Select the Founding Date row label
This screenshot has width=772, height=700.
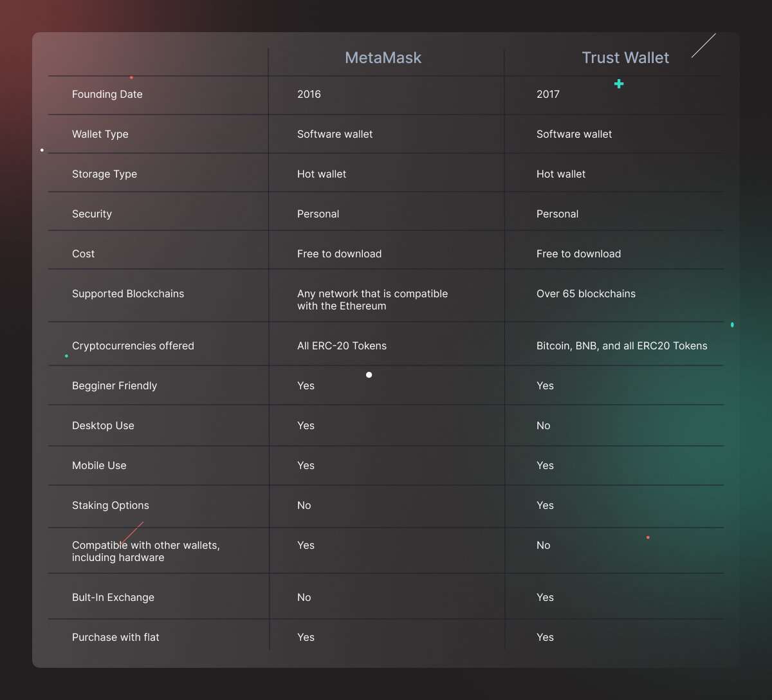pyautogui.click(x=107, y=94)
